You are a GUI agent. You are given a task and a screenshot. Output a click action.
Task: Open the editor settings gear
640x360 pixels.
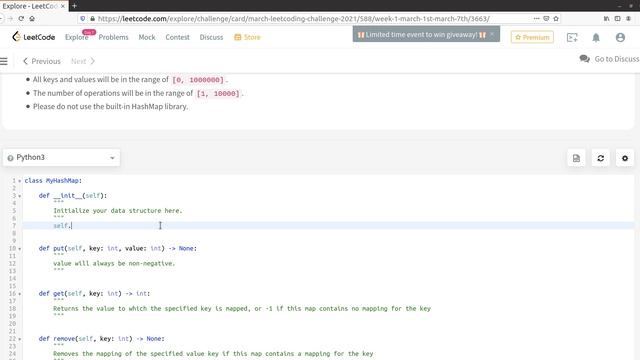click(625, 158)
